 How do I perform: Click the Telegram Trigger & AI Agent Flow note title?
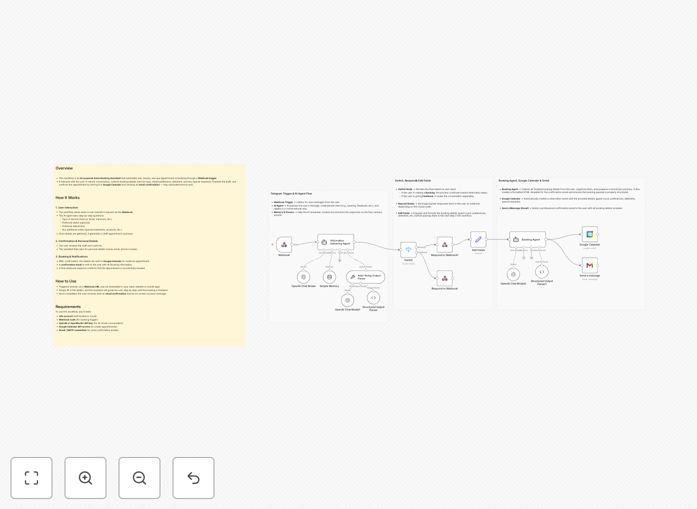point(291,194)
